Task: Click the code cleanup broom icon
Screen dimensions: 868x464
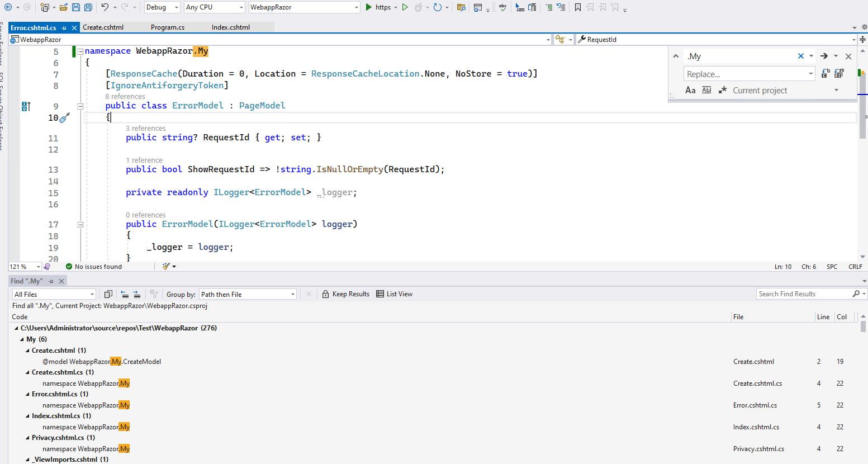Action: click(x=166, y=267)
